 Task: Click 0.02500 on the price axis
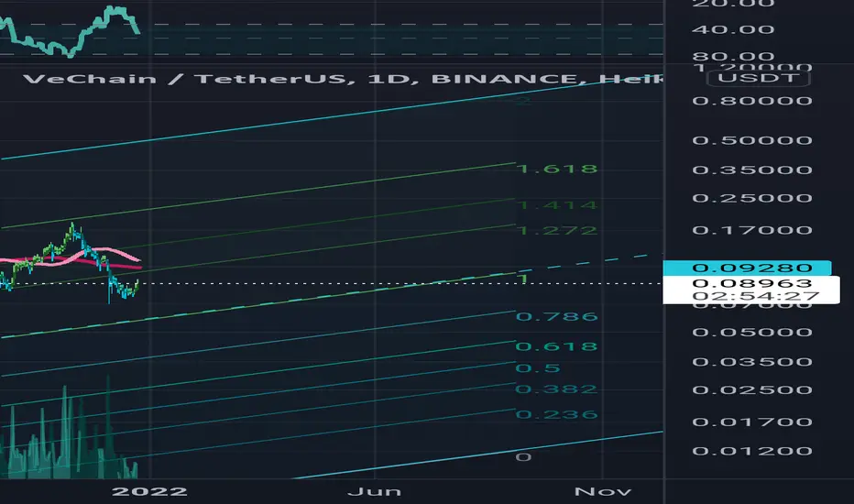click(752, 390)
